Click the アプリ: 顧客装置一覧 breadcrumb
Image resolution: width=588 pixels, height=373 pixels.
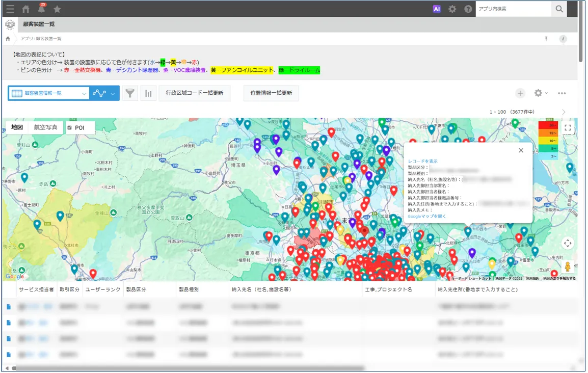click(41, 39)
